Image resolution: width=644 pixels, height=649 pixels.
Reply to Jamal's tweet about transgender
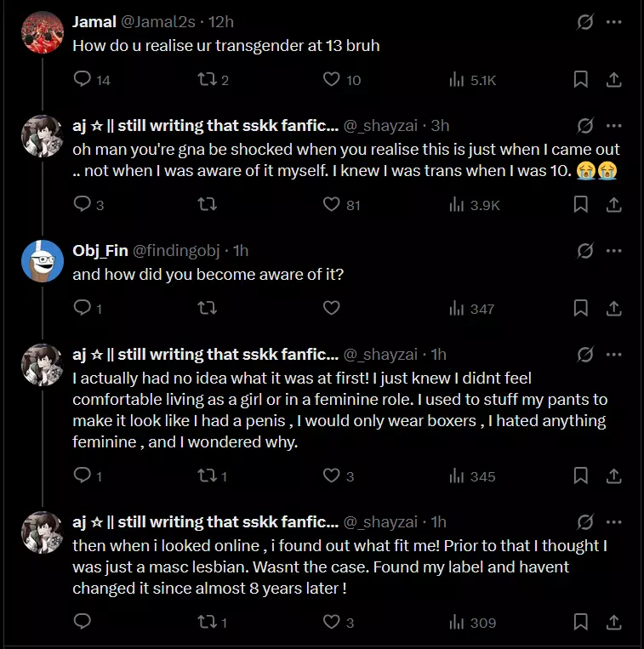[83, 80]
